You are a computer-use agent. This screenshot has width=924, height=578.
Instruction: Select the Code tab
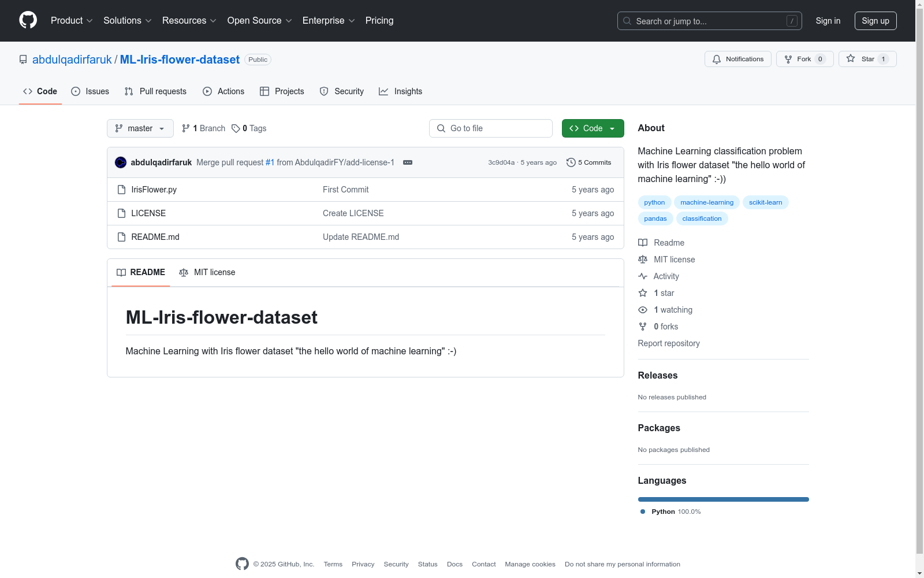point(40,91)
